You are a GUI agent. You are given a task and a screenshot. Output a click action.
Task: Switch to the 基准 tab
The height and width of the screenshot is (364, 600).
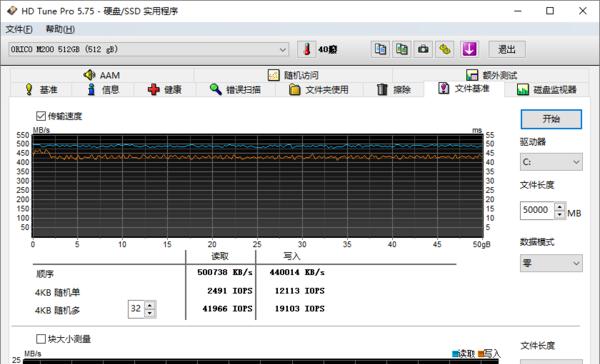(x=41, y=90)
